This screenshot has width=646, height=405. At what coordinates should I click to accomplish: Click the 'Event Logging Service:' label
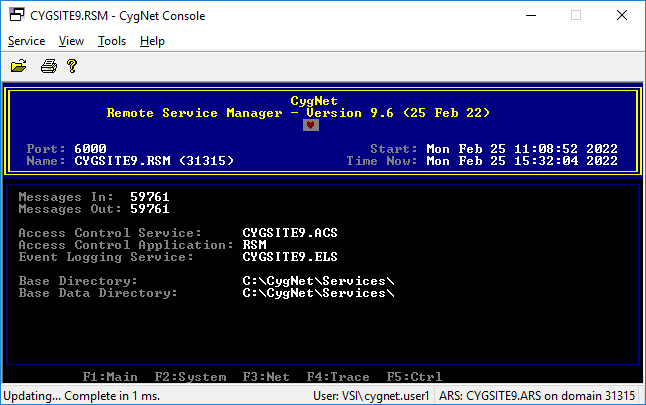click(106, 256)
